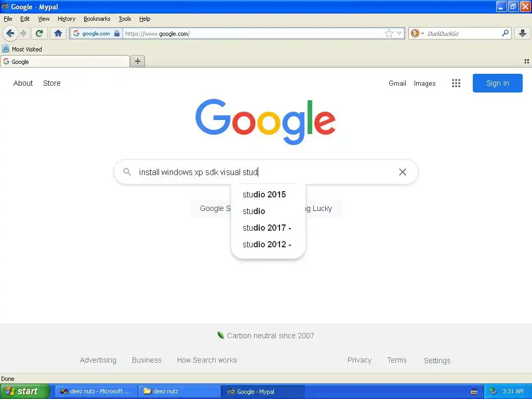Click the I'm Feeling Lucky button
Screen dimensions: 532x399
323,208
